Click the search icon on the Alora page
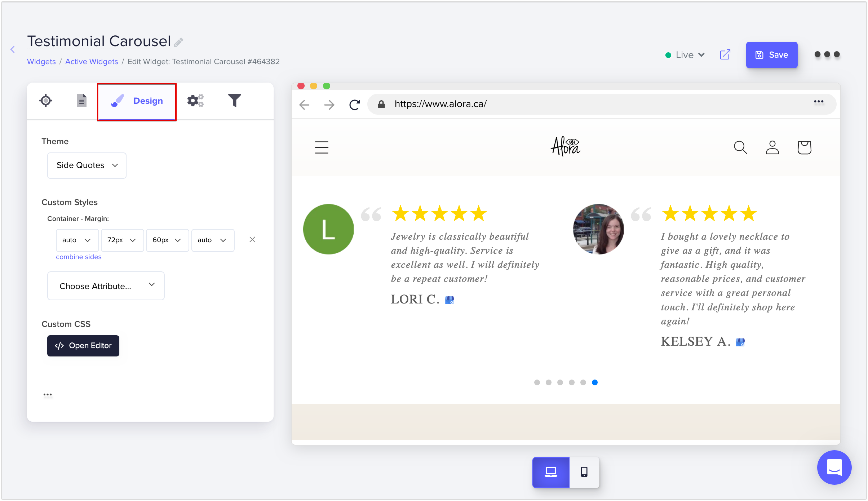The height and width of the screenshot is (501, 868). pos(740,147)
